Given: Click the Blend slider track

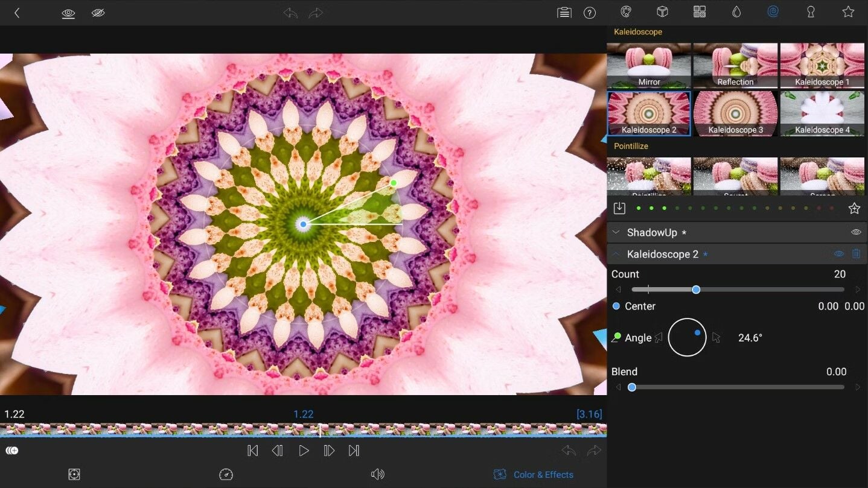Looking at the screenshot, I should point(738,387).
